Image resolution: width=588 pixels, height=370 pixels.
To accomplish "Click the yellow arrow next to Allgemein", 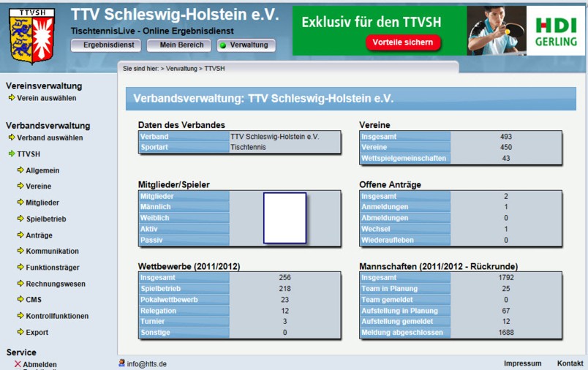I will [x=20, y=170].
